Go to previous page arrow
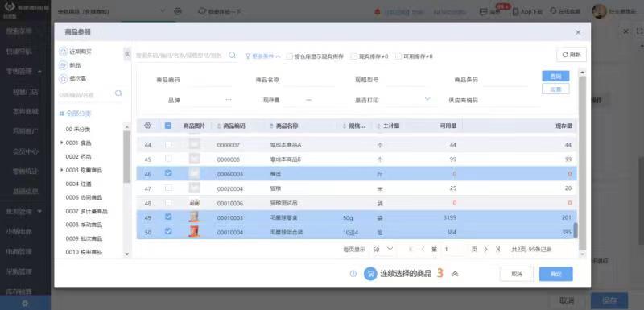Screen dimensions: 644x310 pos(423,250)
